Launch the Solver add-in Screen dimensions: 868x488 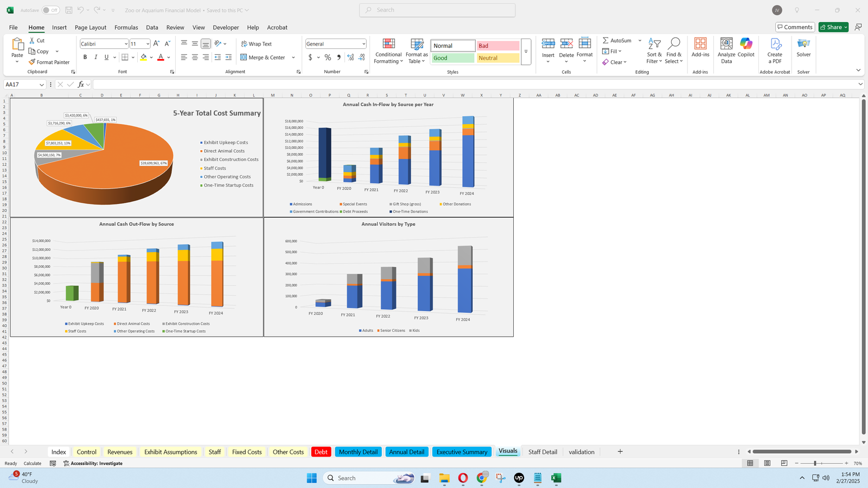[803, 48]
